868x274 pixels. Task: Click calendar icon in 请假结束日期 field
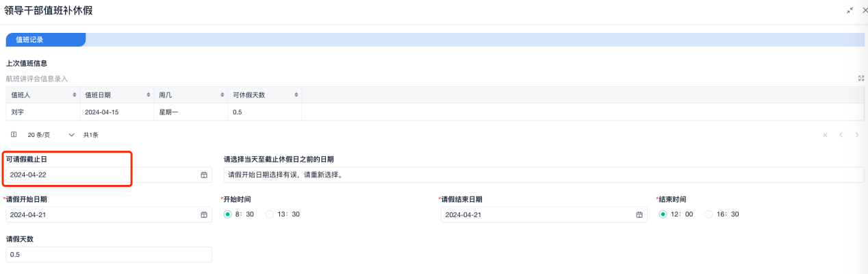tap(639, 215)
